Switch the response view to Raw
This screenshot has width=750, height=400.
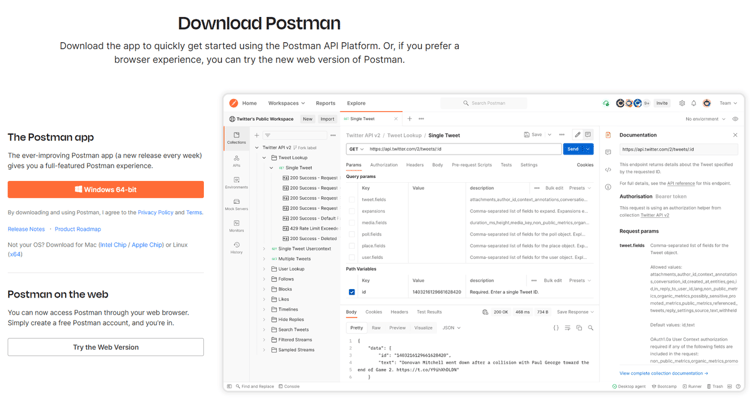click(x=376, y=328)
